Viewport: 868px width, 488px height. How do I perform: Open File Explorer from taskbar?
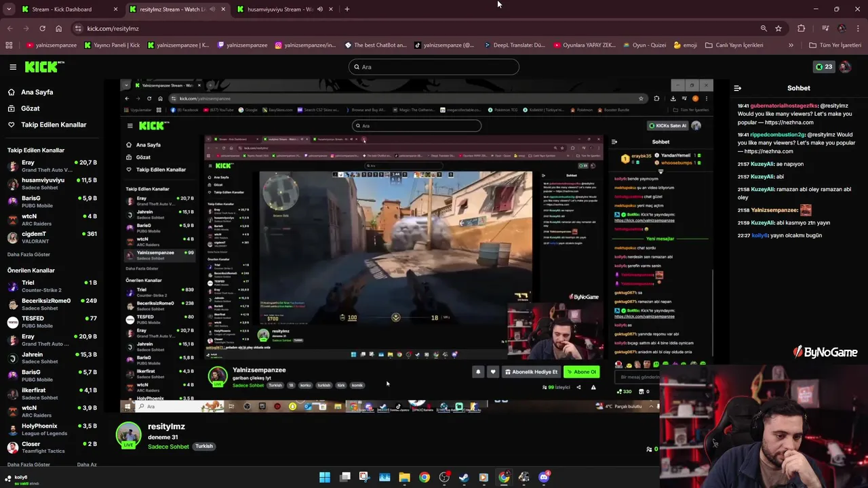(404, 477)
